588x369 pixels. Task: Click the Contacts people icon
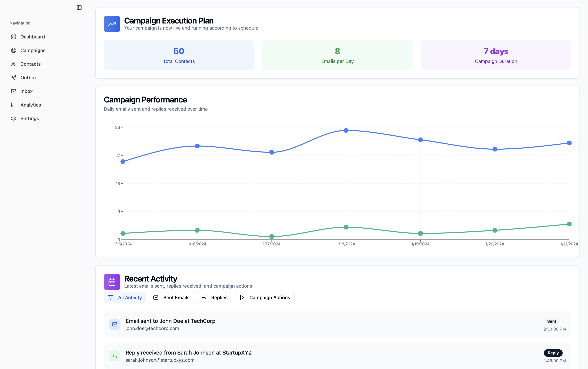[14, 64]
